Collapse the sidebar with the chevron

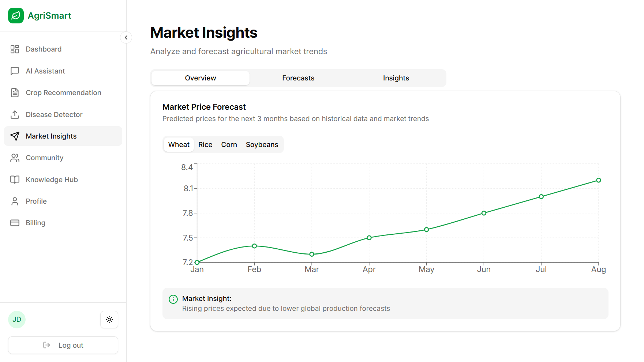(x=126, y=38)
